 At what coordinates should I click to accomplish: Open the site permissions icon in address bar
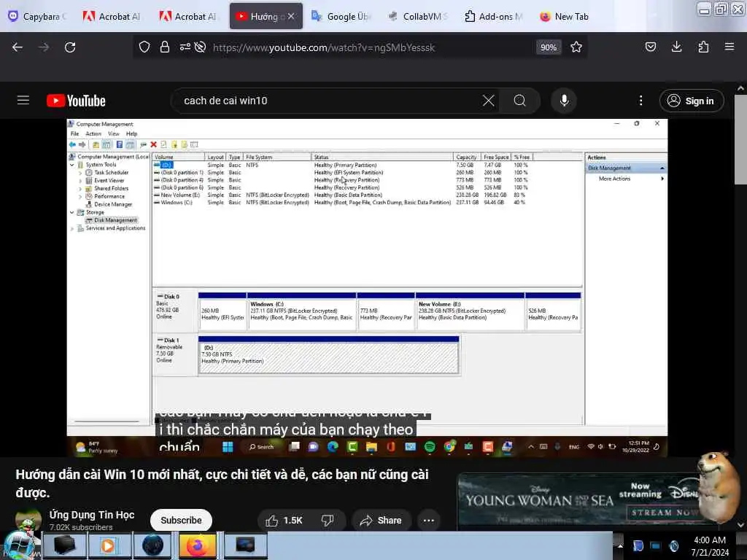click(185, 47)
